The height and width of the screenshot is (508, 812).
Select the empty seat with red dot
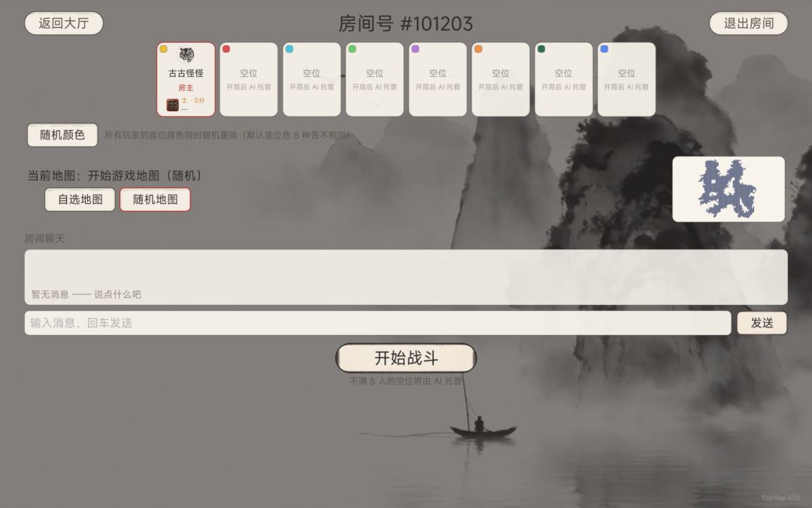pyautogui.click(x=249, y=79)
